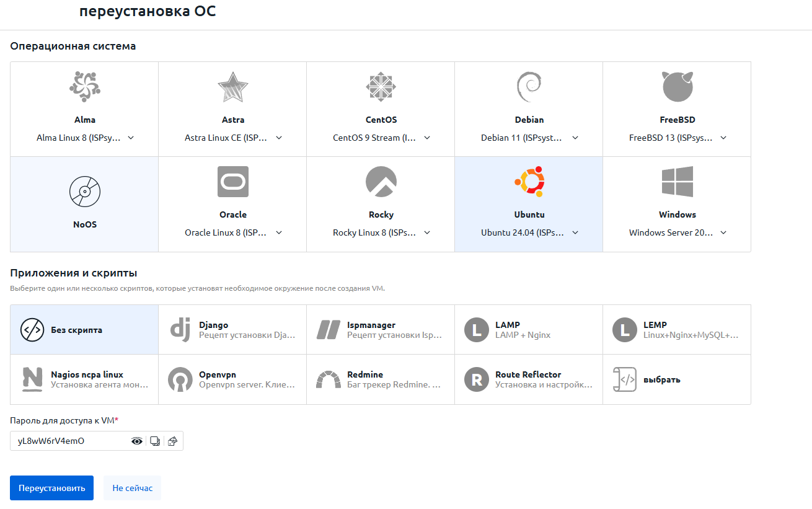Click the 'Рецепт установки Dja...' Django description
The image size is (812, 509).
(x=247, y=335)
